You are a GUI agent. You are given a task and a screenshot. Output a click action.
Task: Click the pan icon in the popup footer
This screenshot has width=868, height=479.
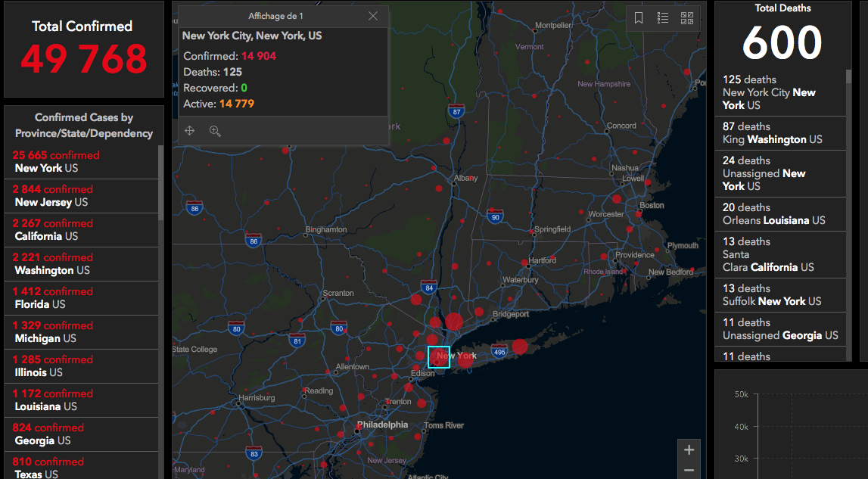190,131
